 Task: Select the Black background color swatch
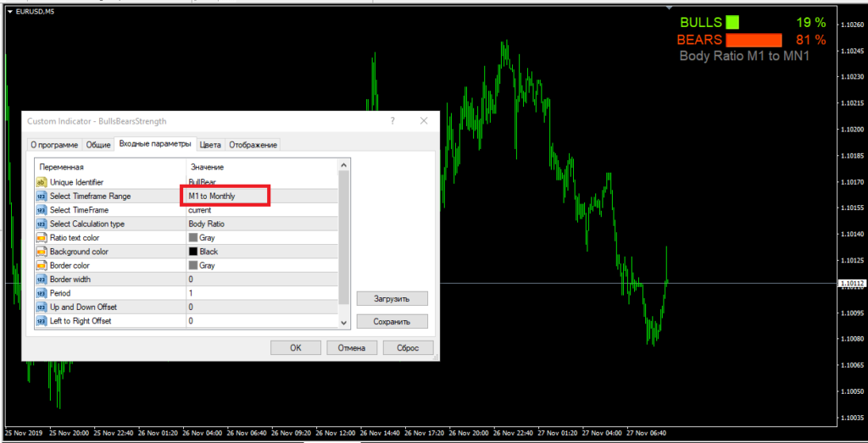[x=193, y=252]
